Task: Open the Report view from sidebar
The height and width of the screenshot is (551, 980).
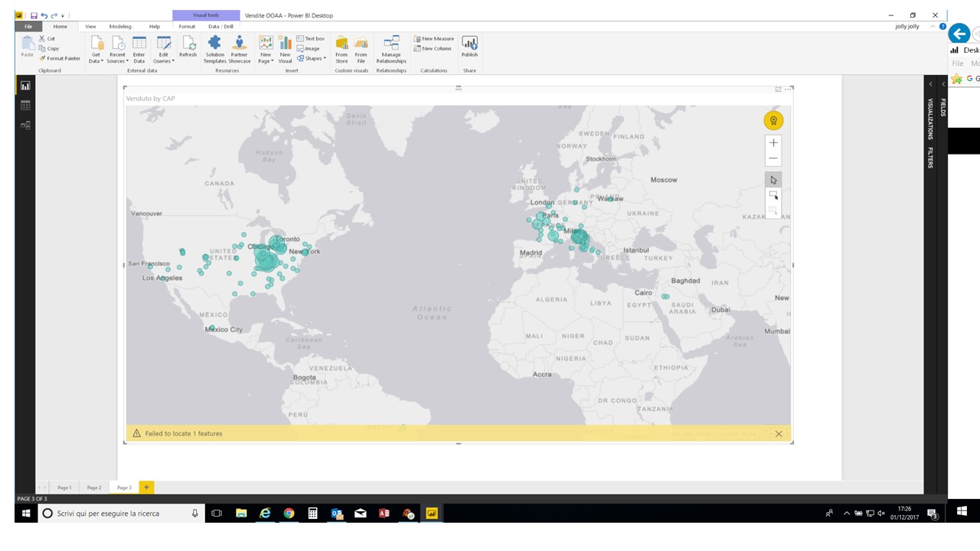Action: coord(25,86)
